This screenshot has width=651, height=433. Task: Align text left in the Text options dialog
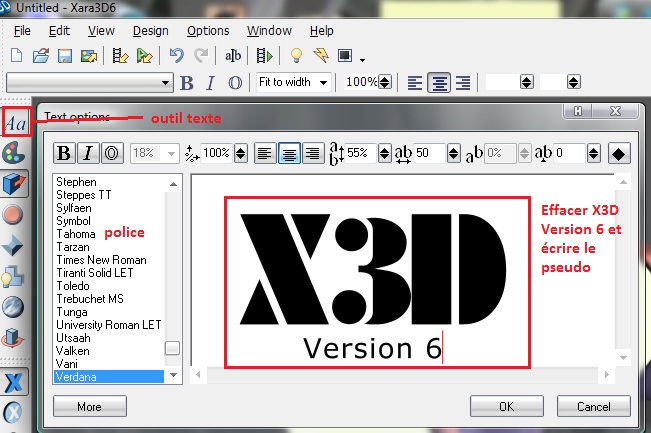point(264,154)
